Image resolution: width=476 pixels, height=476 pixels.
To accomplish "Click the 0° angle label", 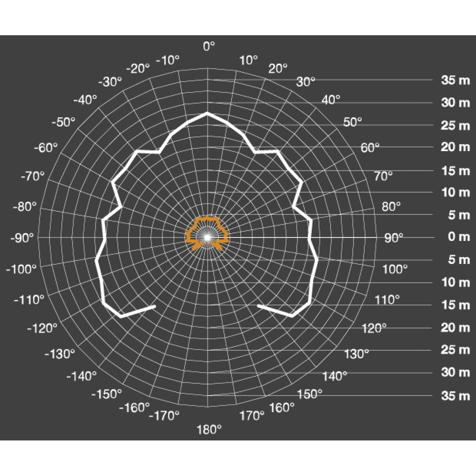I will [209, 46].
